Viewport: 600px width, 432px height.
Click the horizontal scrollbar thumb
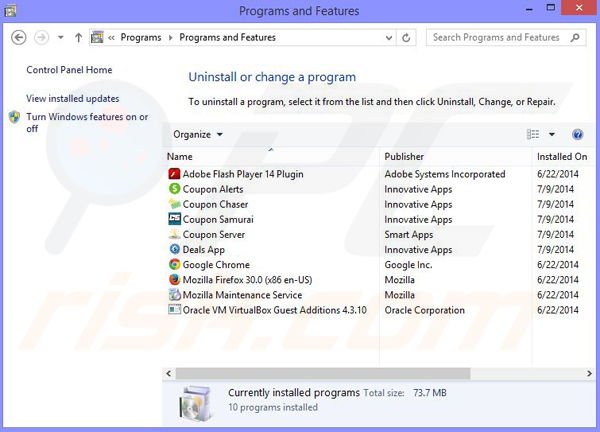(x=323, y=373)
